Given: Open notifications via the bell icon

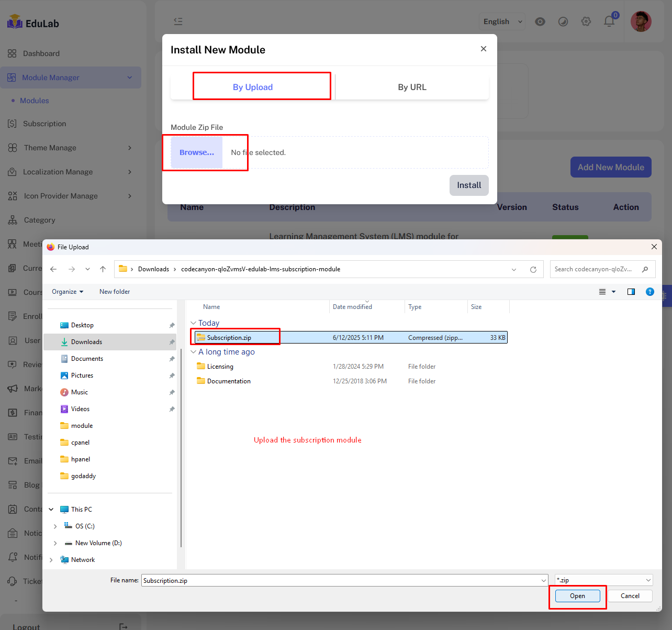Looking at the screenshot, I should tap(609, 21).
